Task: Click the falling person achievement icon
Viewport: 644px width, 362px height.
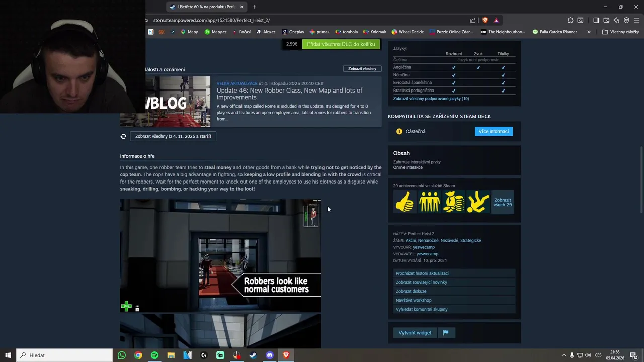Action: (x=477, y=202)
